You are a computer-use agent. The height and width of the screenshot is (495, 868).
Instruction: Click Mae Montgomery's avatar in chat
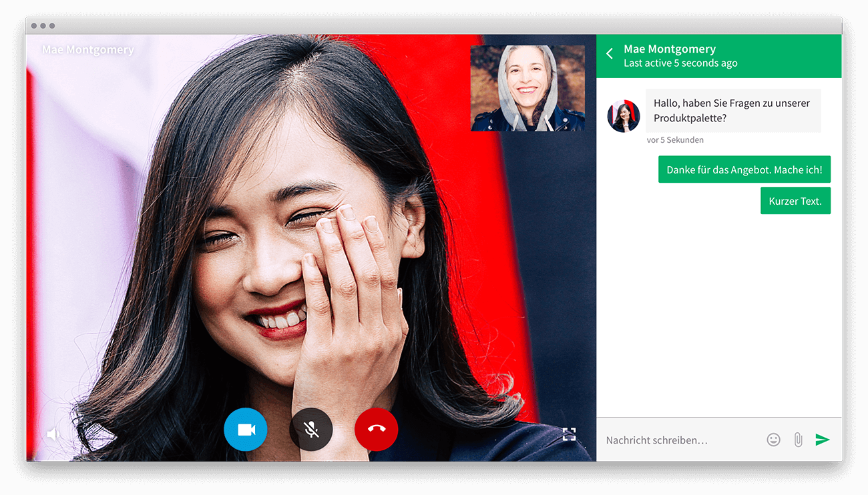[624, 116]
